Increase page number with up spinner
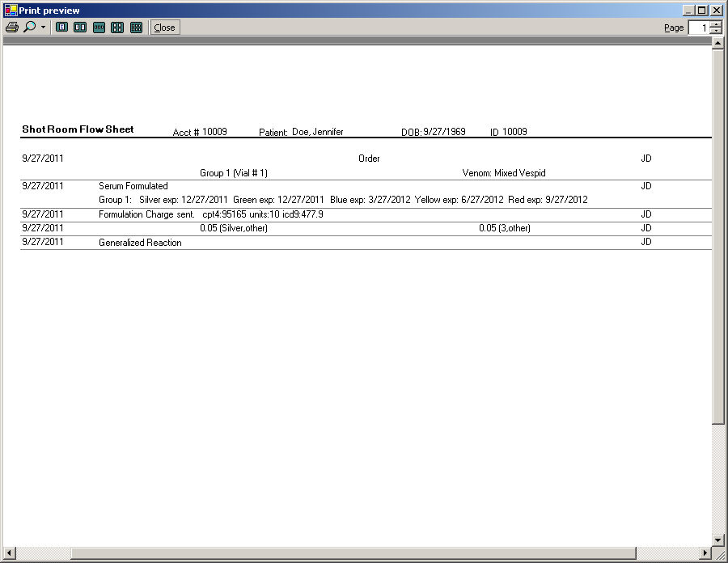728x563 pixels. 717,24
